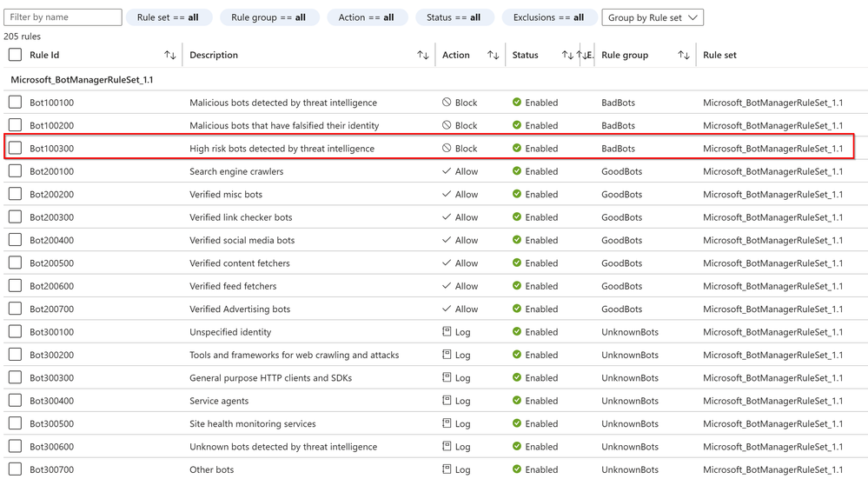Select checkbox for rule Bot200500
This screenshot has width=868, height=479.
16,263
